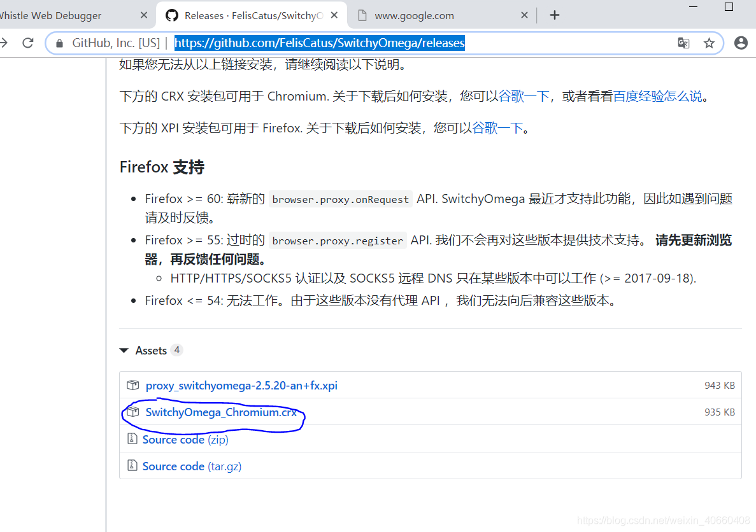Click the archive icon beside Source code (tar.gz)
The image size is (756, 532).
coord(132,466)
